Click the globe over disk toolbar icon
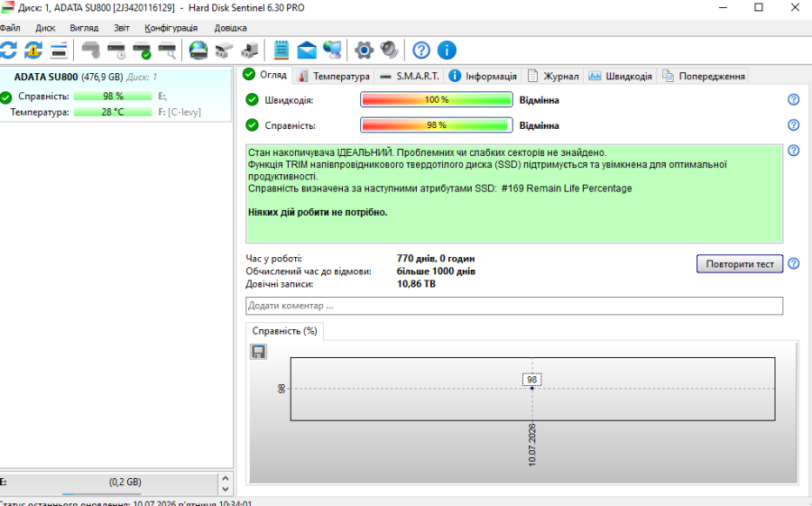 pos(198,51)
